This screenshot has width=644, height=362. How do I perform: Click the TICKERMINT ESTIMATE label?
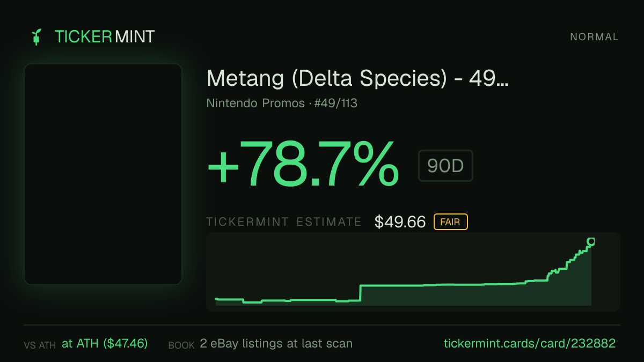pyautogui.click(x=284, y=222)
